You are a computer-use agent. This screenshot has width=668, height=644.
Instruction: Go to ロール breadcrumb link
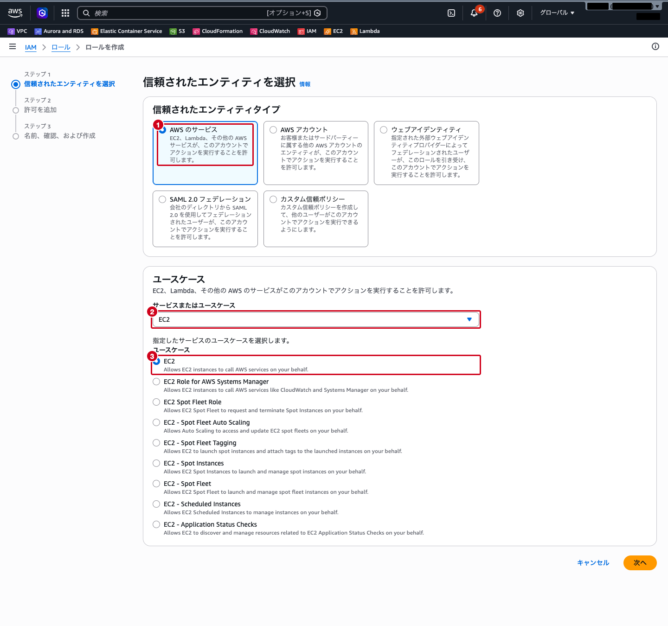pos(61,47)
